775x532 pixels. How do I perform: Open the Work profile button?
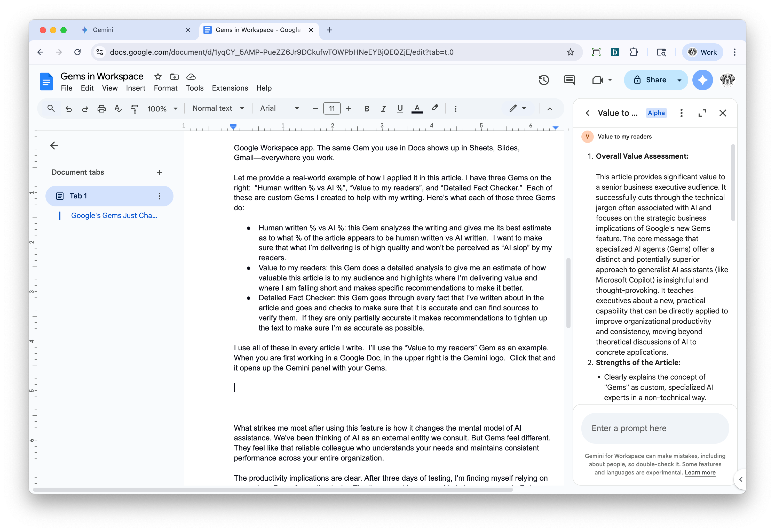703,52
